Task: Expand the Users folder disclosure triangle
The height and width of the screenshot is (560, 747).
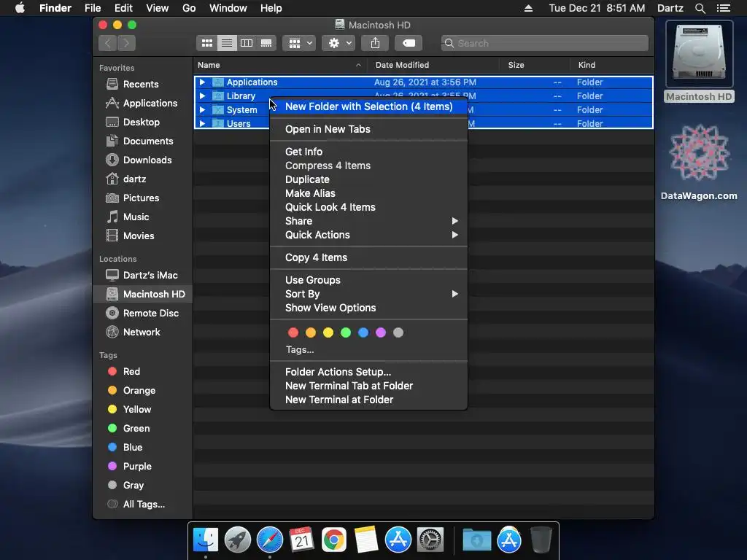Action: click(203, 124)
